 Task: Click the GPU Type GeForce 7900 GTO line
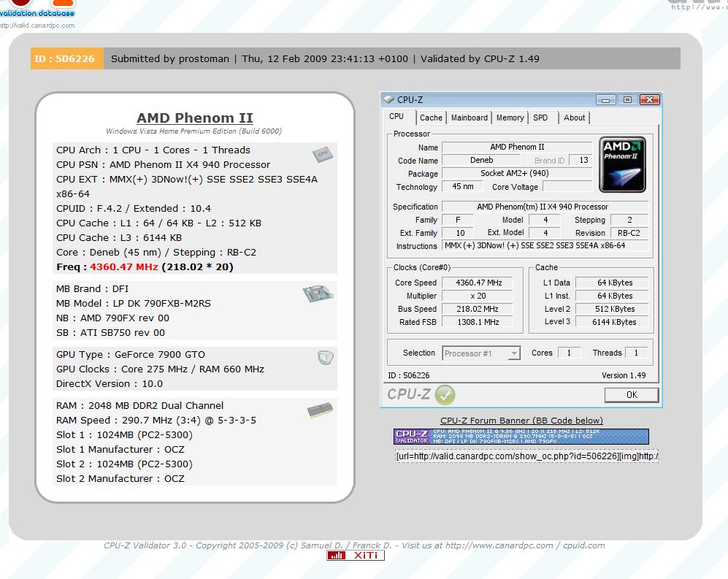131,354
